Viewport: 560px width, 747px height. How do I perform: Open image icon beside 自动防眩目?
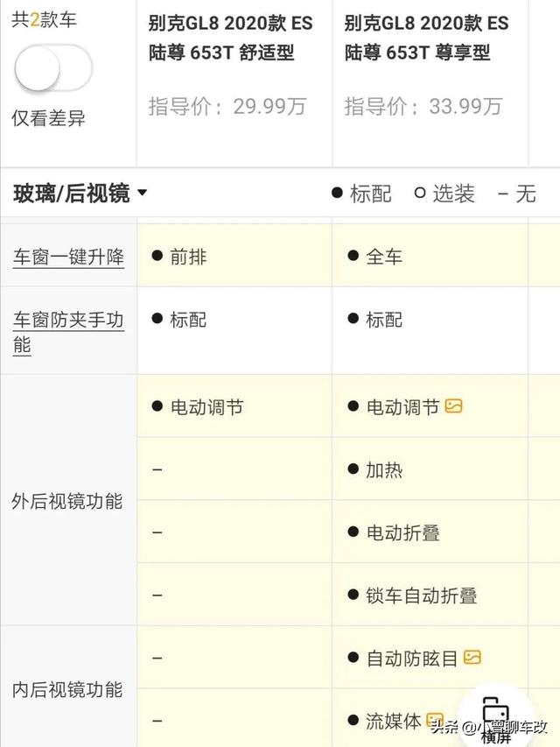[472, 658]
